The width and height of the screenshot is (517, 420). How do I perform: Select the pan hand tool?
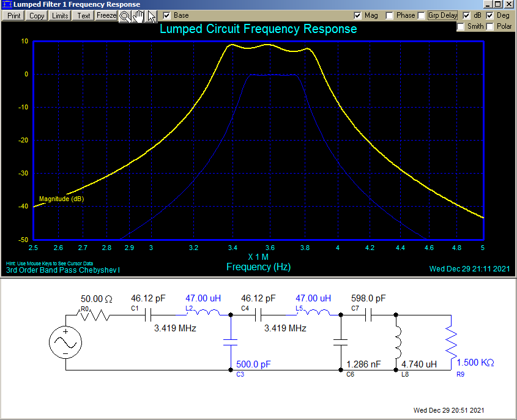click(x=138, y=16)
